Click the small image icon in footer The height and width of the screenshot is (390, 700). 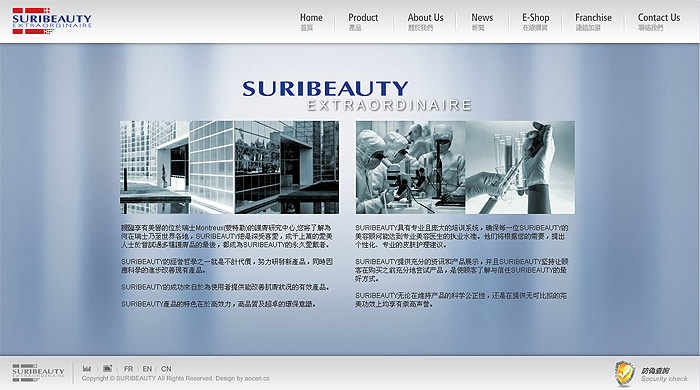pyautogui.click(x=108, y=369)
